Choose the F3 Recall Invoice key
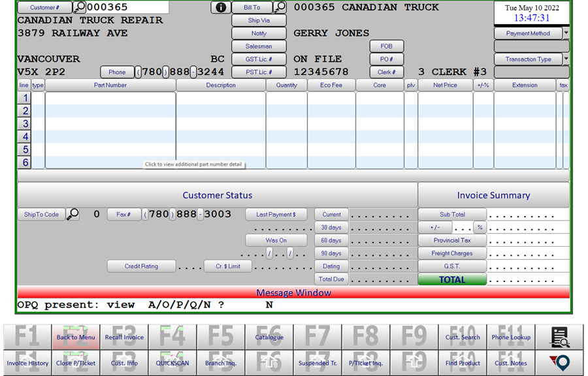 (124, 337)
